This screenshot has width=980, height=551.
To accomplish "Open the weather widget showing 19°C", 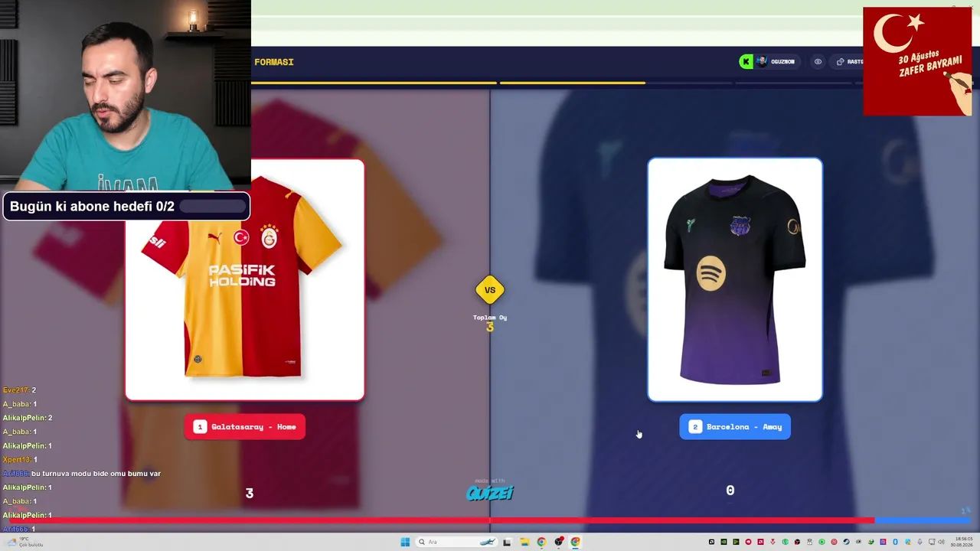I will [23, 542].
